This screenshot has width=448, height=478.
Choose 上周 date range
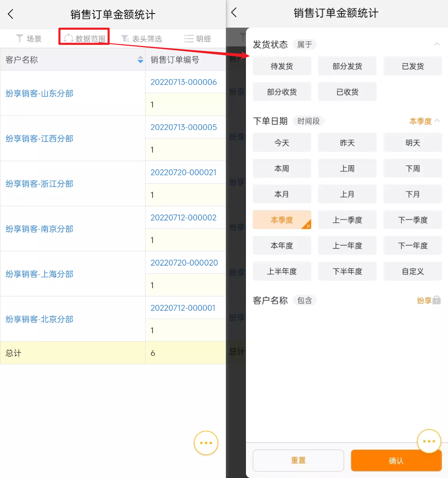(347, 168)
